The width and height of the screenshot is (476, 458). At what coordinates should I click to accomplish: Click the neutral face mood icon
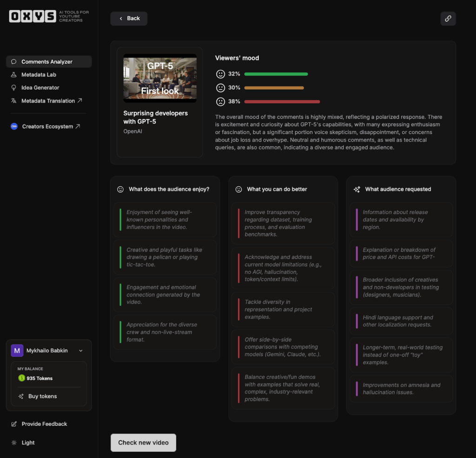coord(221,88)
